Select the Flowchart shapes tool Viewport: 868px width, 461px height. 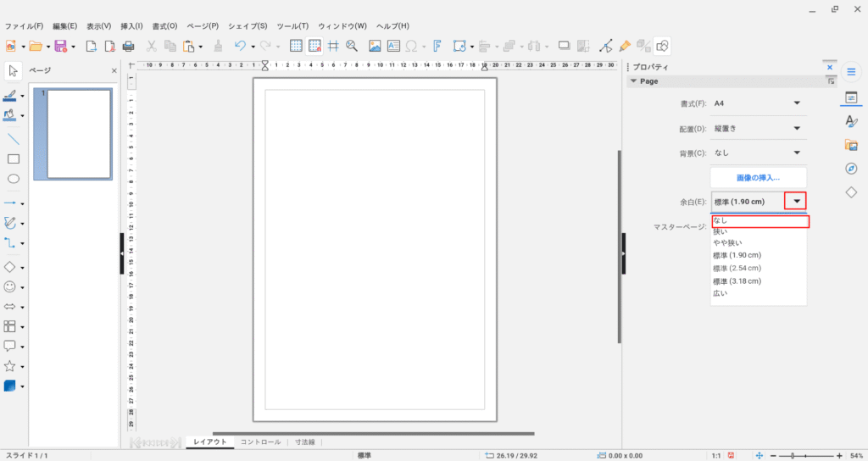click(9, 326)
